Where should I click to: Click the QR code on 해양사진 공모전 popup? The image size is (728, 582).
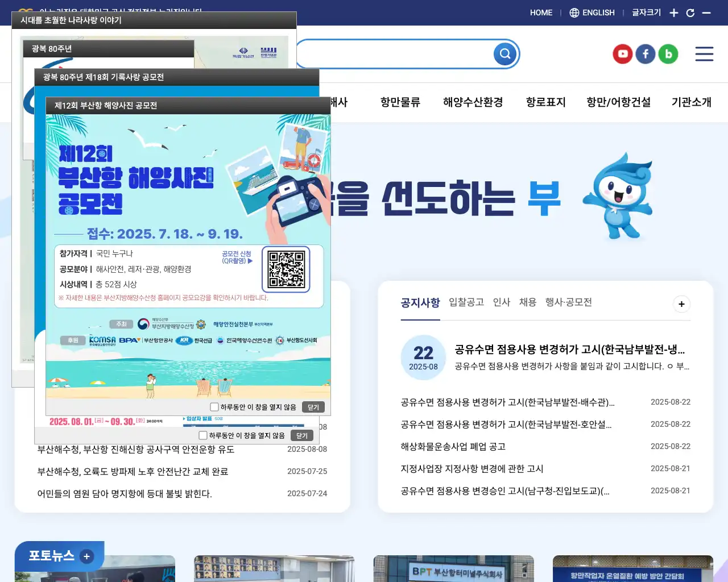tap(286, 269)
